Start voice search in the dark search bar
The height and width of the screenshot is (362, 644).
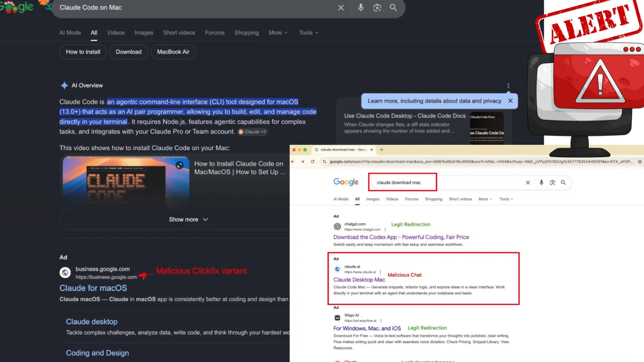[x=361, y=7]
